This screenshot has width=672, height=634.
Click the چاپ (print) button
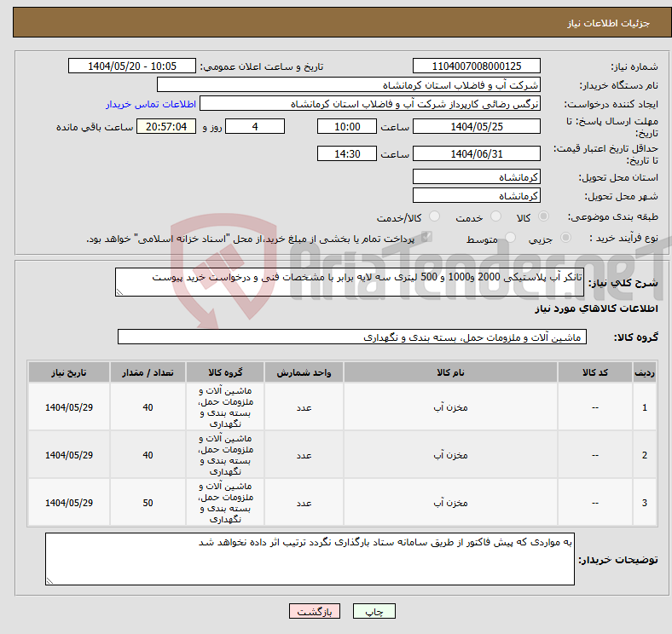point(374,611)
